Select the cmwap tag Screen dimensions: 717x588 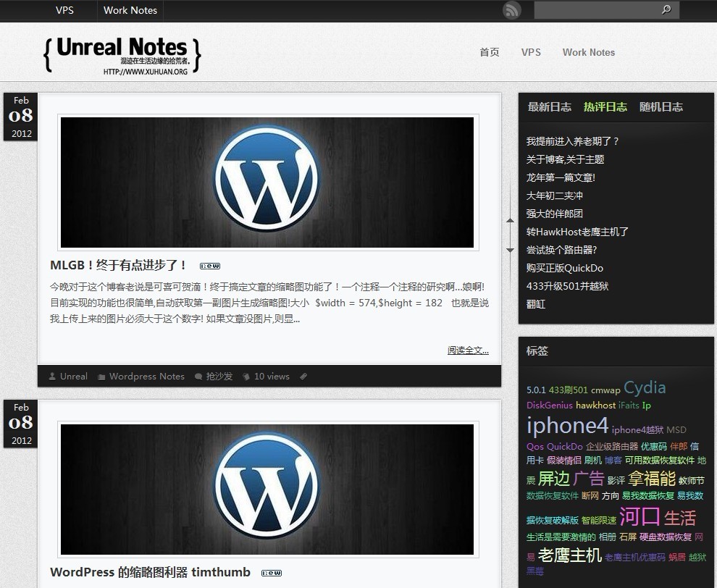pos(605,390)
